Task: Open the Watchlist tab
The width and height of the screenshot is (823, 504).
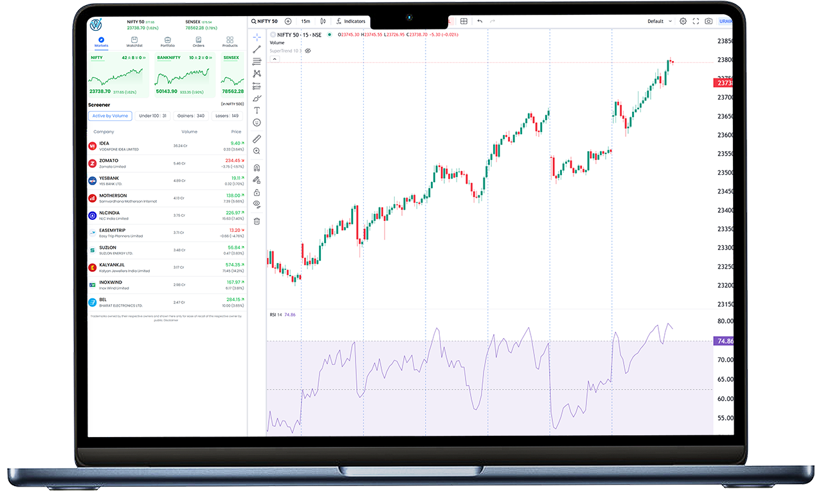Action: [134, 42]
